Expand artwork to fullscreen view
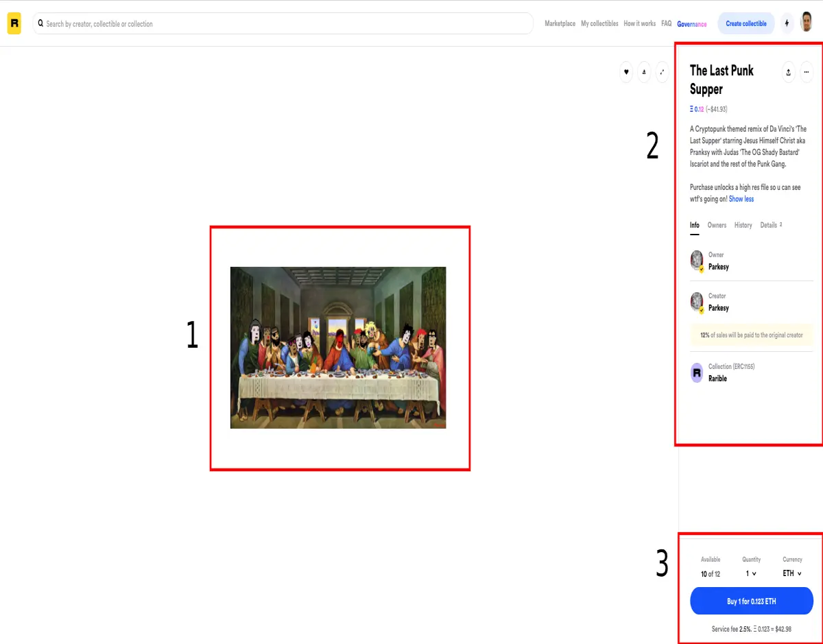 662,71
